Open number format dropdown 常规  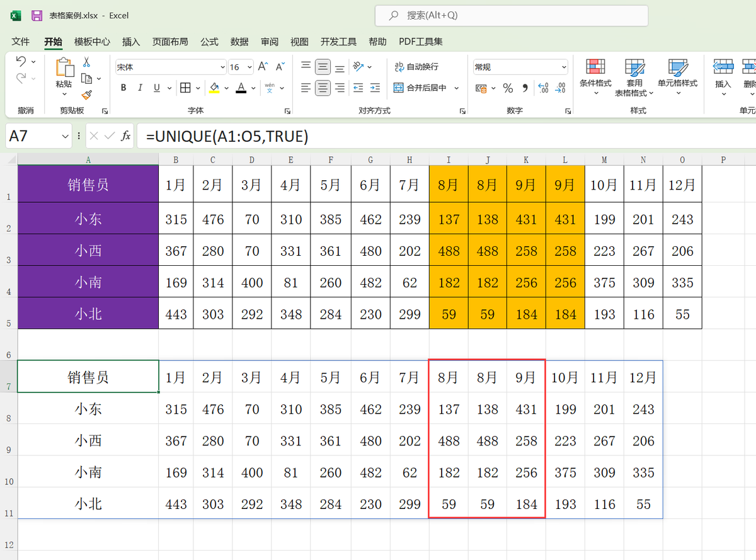[563, 67]
